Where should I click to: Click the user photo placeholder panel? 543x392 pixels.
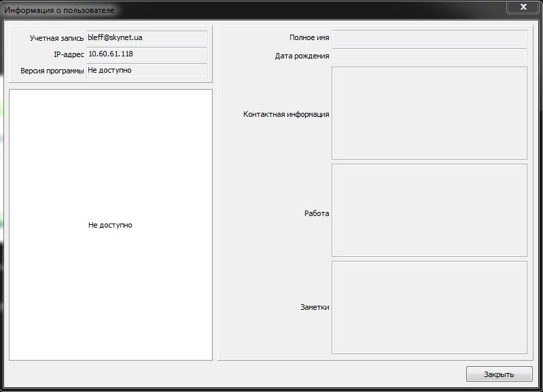click(x=110, y=224)
